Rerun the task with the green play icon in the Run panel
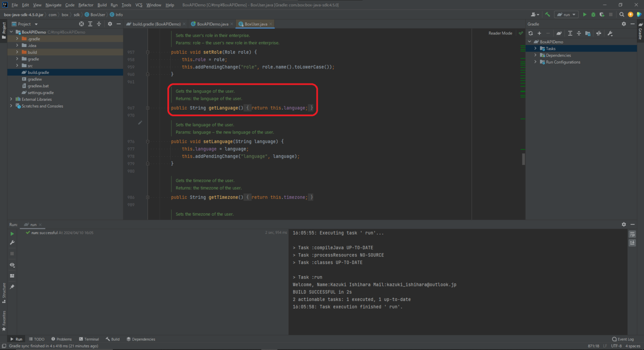Screen dimensions: 644x350 coord(12,234)
